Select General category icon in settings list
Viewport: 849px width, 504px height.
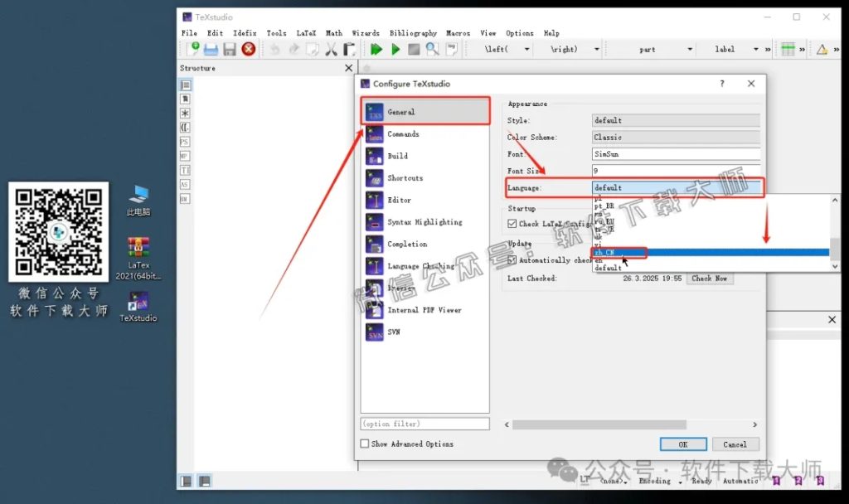tap(375, 112)
